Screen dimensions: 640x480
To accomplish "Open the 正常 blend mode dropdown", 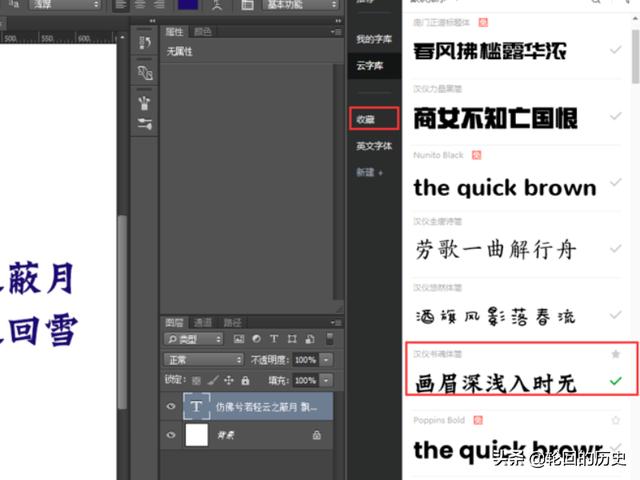I will (x=205, y=359).
